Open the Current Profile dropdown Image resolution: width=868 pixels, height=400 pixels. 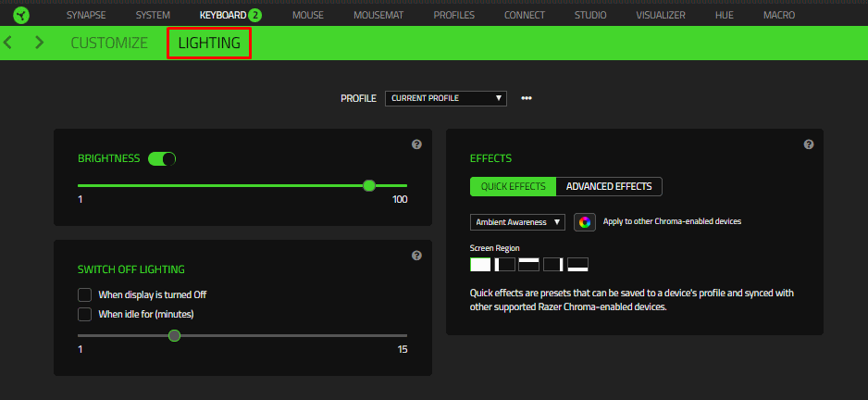(446, 98)
